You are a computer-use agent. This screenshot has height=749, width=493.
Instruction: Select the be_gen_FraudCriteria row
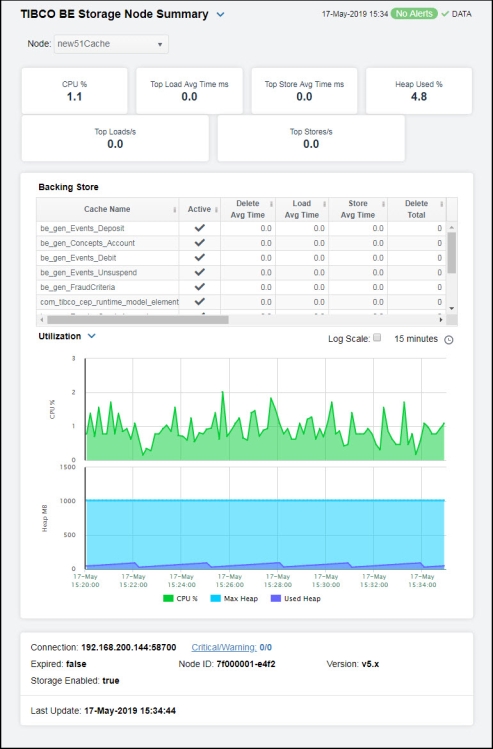coord(241,288)
